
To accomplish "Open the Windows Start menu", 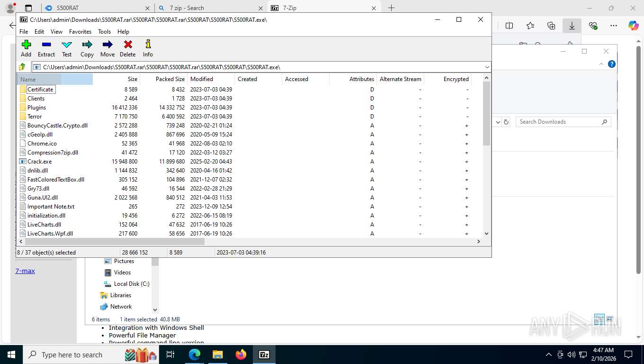I will click(11, 355).
